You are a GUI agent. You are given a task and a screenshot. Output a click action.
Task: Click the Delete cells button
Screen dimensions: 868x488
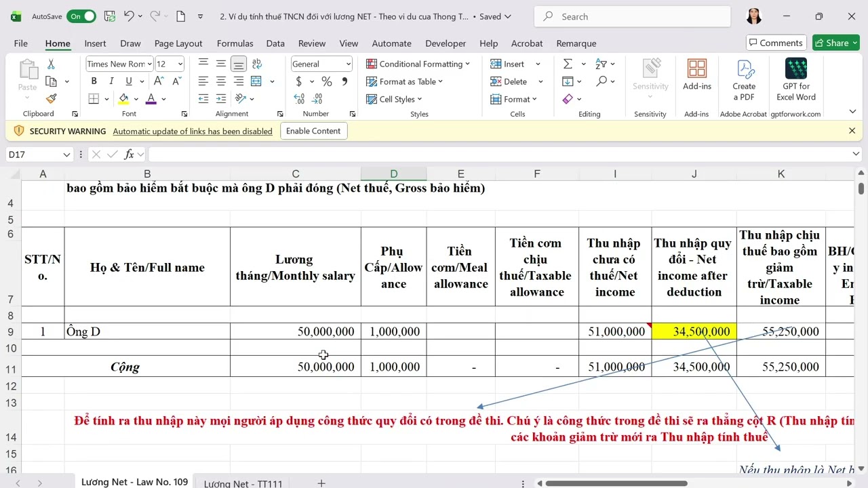(509, 81)
